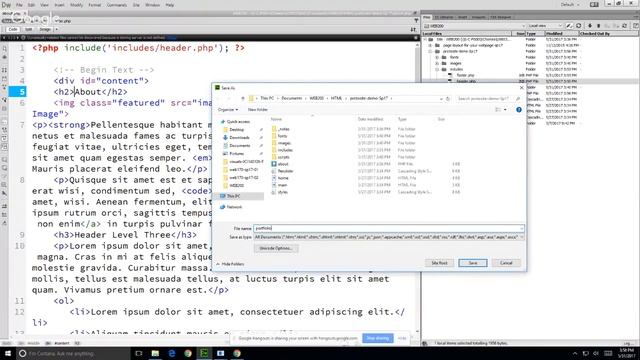Select the fonts folder in file list

tap(282, 136)
